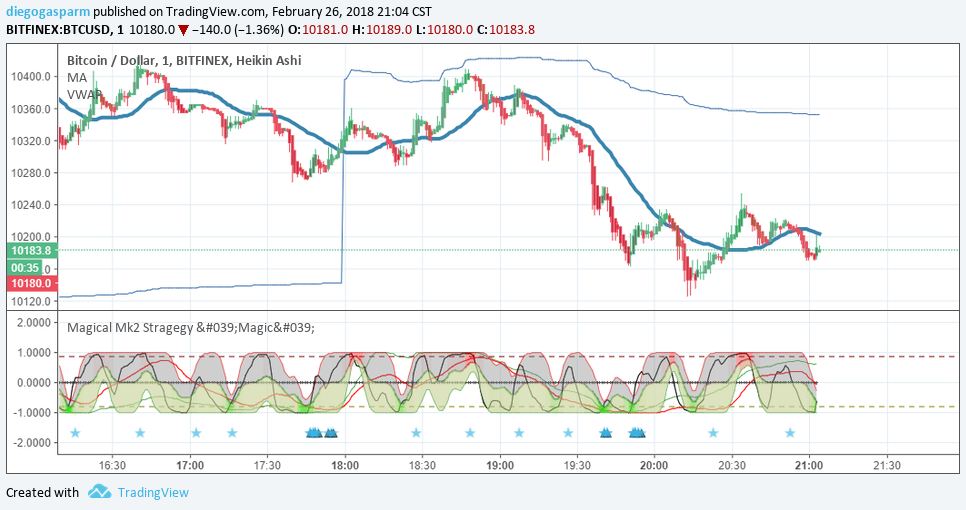Click the 19:00 time axis label
Viewport: 966px width, 510px height.
pos(500,466)
